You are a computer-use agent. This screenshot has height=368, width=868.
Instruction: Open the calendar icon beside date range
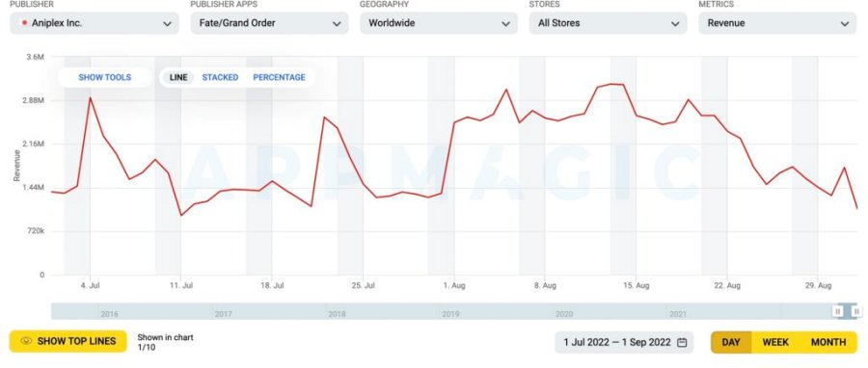(x=682, y=342)
